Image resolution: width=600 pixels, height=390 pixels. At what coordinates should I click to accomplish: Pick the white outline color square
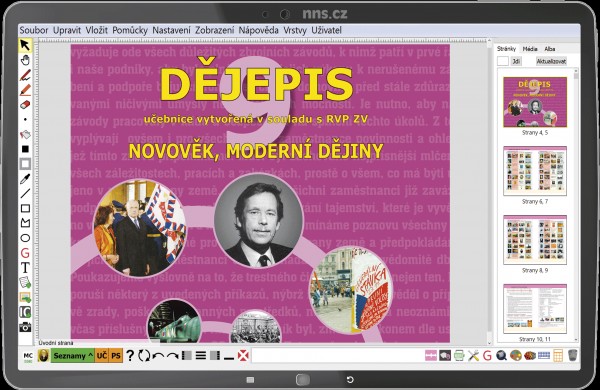tap(25, 164)
